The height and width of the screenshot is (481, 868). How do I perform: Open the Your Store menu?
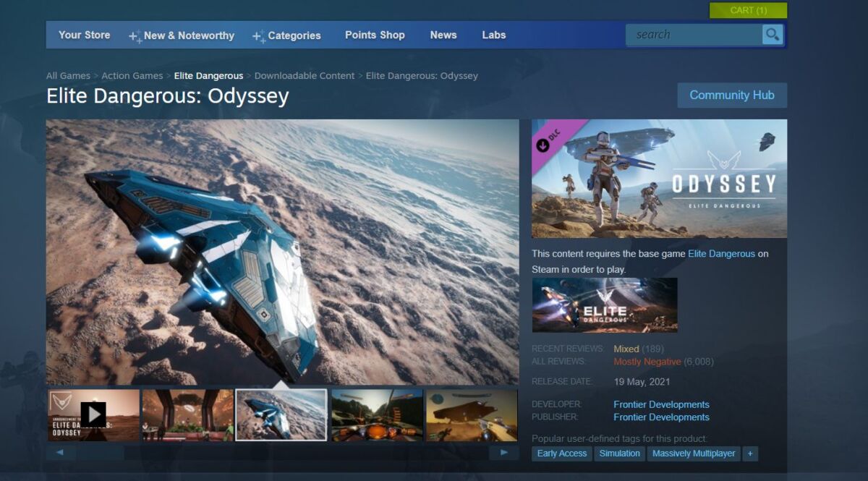pyautogui.click(x=85, y=35)
